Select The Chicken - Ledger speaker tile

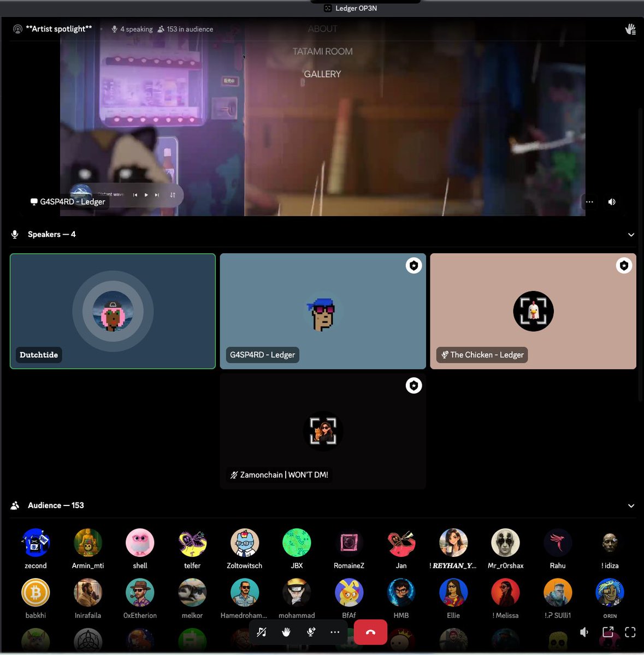(533, 311)
